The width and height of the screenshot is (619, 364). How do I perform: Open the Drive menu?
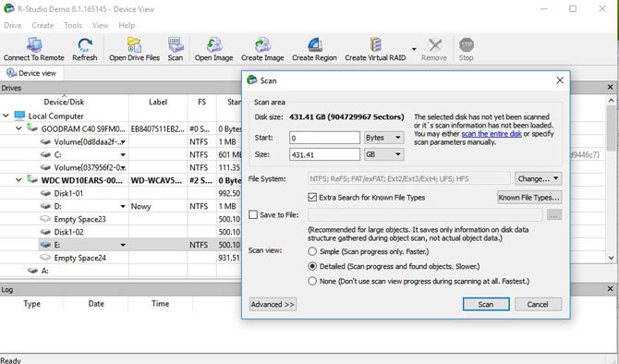tap(13, 25)
